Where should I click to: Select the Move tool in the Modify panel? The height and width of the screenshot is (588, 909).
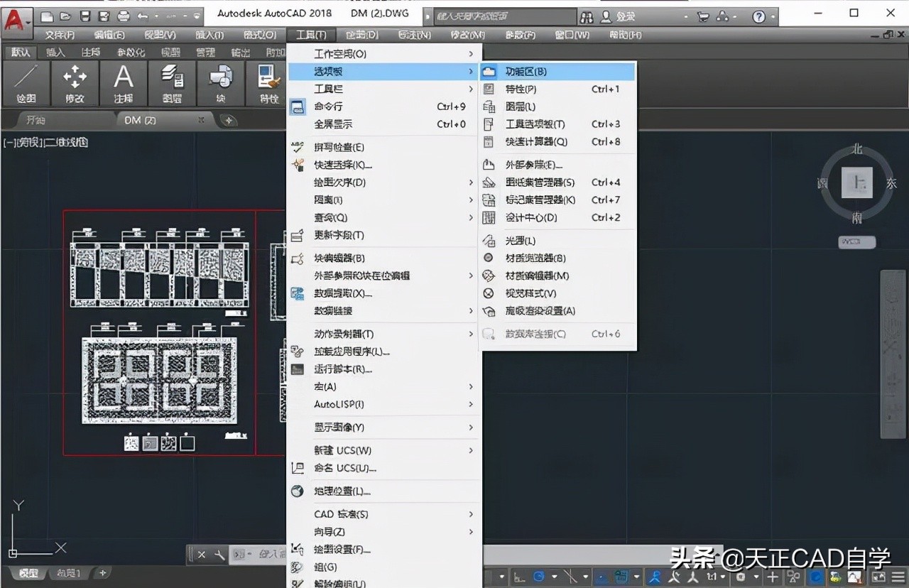pyautogui.click(x=74, y=78)
